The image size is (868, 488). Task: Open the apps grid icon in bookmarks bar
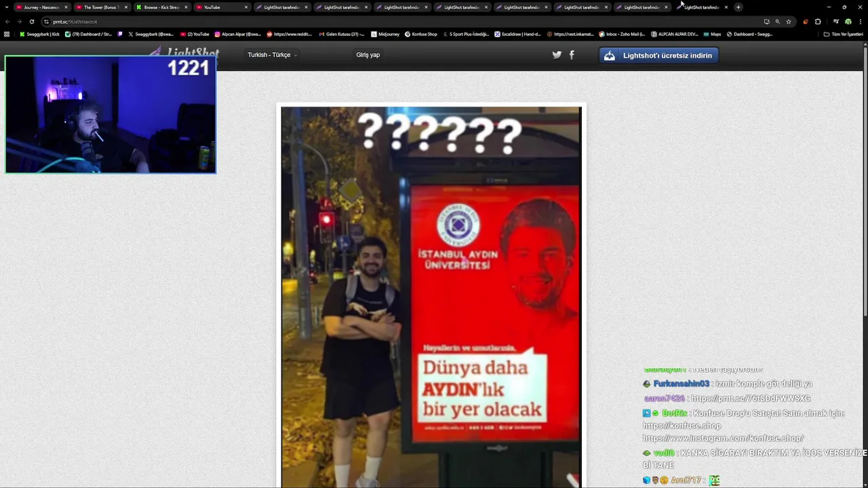point(7,34)
